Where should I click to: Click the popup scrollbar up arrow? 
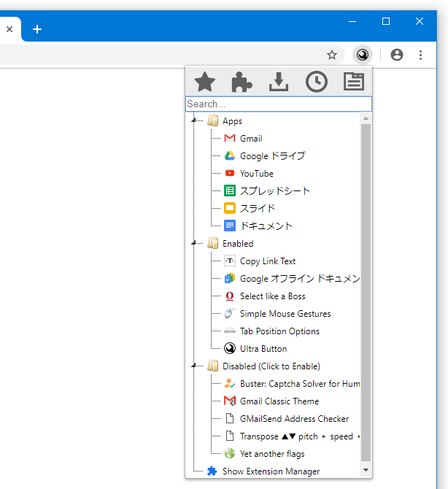366,118
